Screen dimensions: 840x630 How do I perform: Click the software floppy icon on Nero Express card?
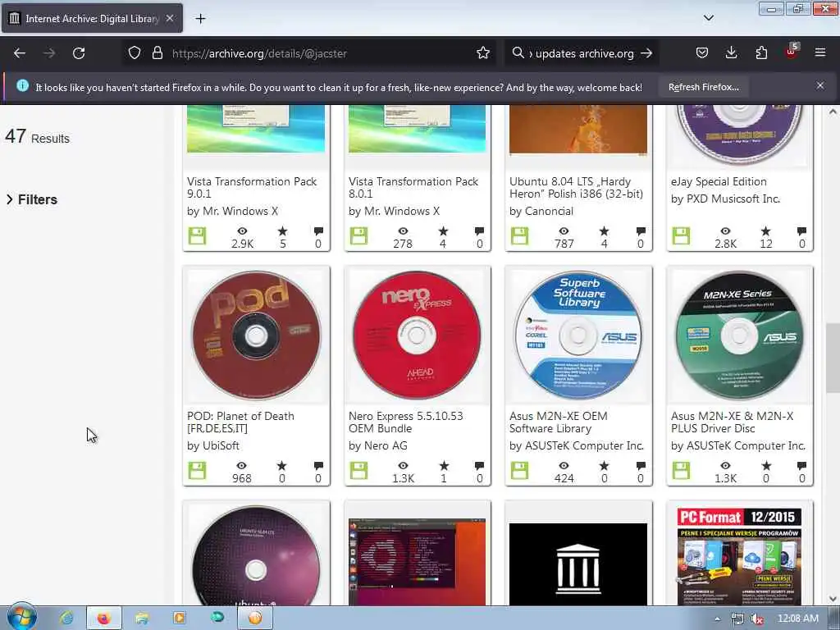coord(358,471)
